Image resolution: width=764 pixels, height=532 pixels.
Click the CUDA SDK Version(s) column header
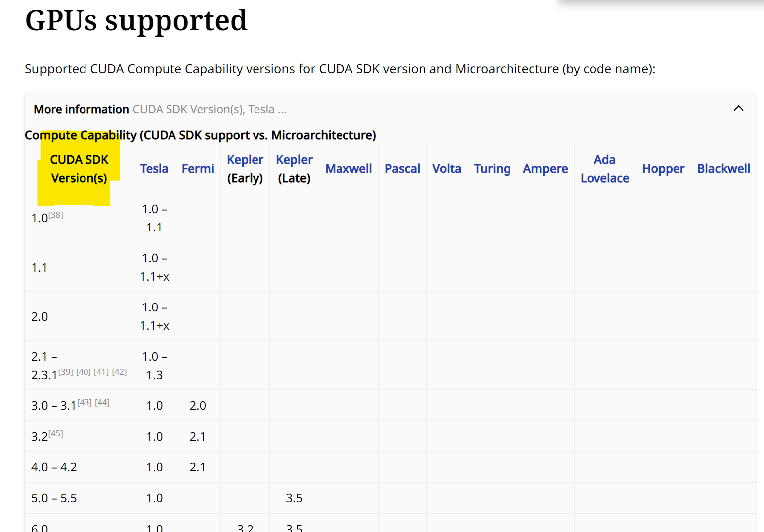(79, 169)
